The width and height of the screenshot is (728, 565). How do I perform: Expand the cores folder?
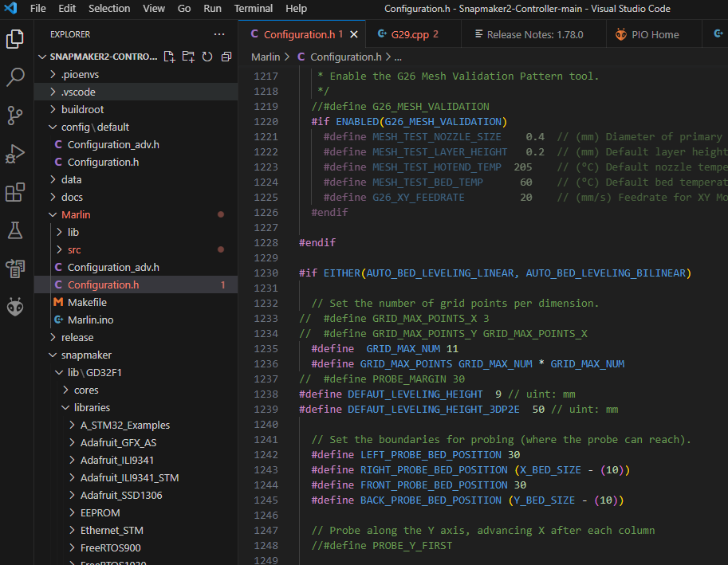[x=136, y=390]
